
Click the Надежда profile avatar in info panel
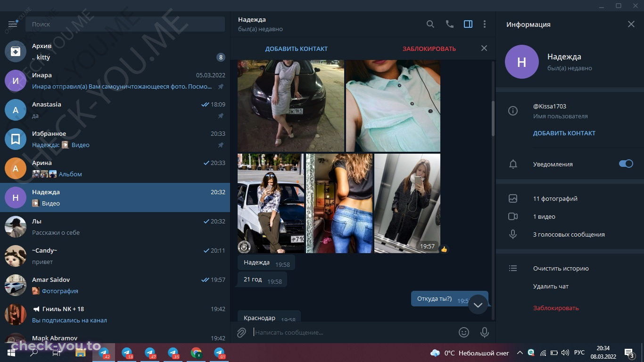[x=522, y=62]
